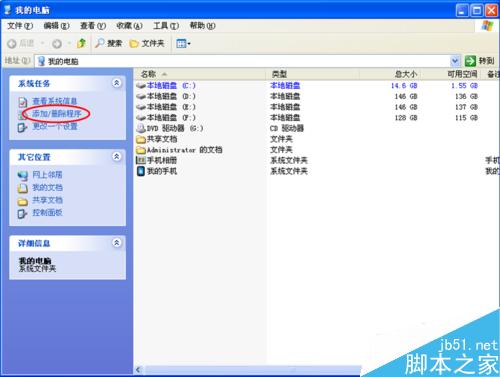
Task: Open the Search (搜索) toolbar button
Action: click(108, 43)
